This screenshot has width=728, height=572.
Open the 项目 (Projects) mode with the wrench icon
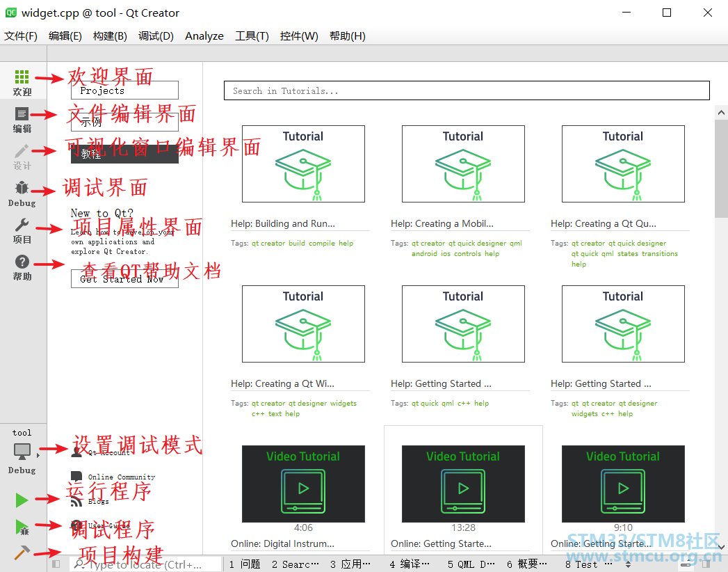point(22,230)
